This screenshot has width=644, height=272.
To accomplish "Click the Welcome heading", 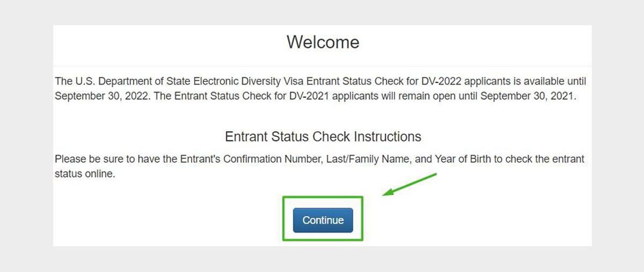I will pyautogui.click(x=323, y=42).
